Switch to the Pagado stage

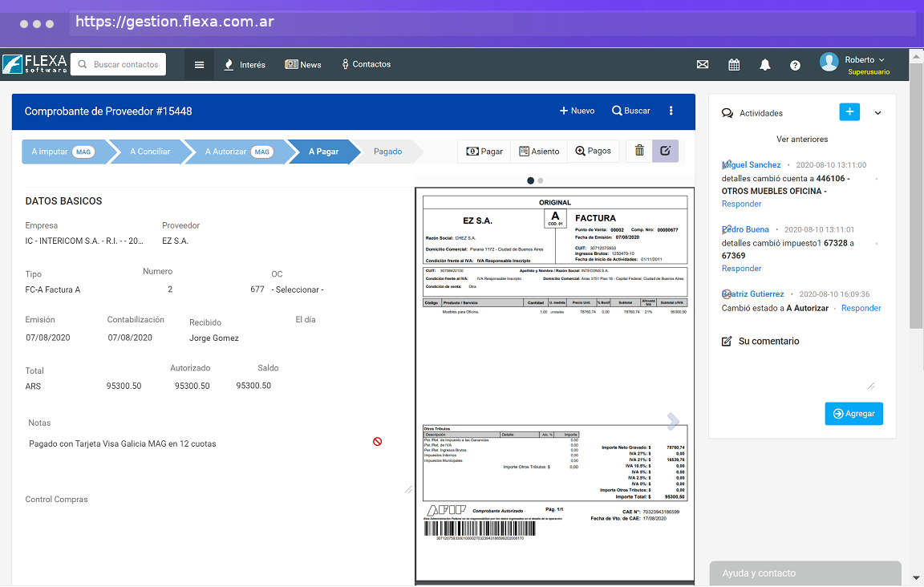point(387,152)
